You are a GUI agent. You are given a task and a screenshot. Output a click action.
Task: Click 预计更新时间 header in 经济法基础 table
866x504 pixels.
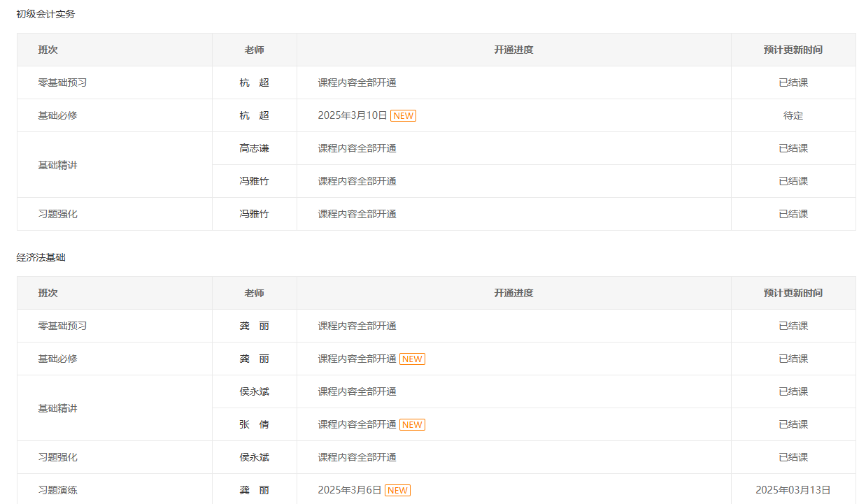click(793, 293)
